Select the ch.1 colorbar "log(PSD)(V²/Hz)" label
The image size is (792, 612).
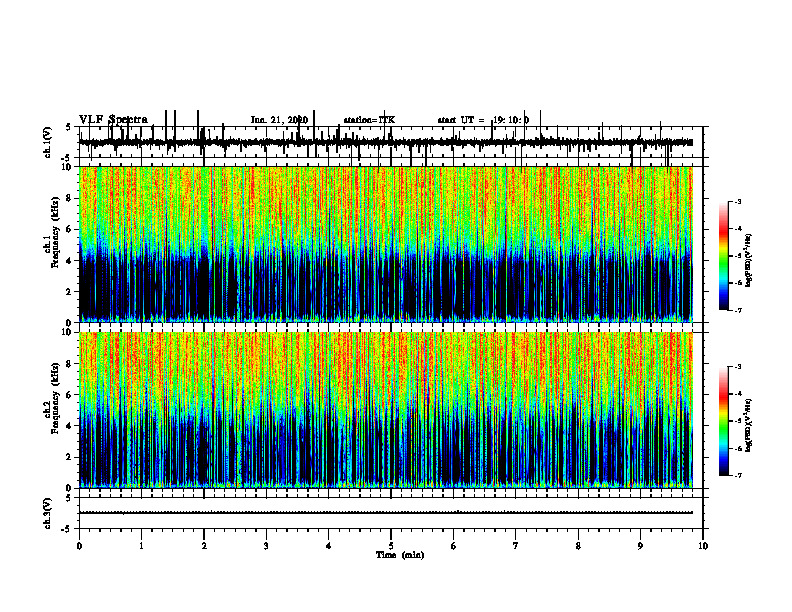coord(749,260)
